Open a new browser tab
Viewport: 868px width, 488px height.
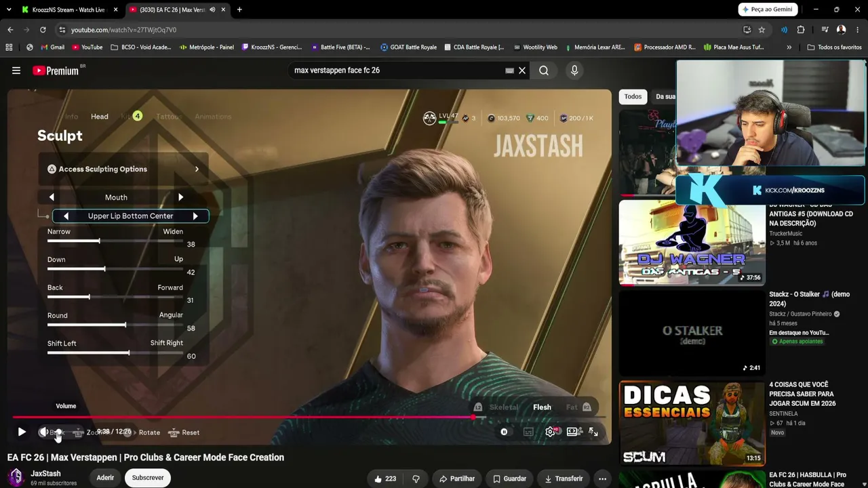[x=239, y=9]
